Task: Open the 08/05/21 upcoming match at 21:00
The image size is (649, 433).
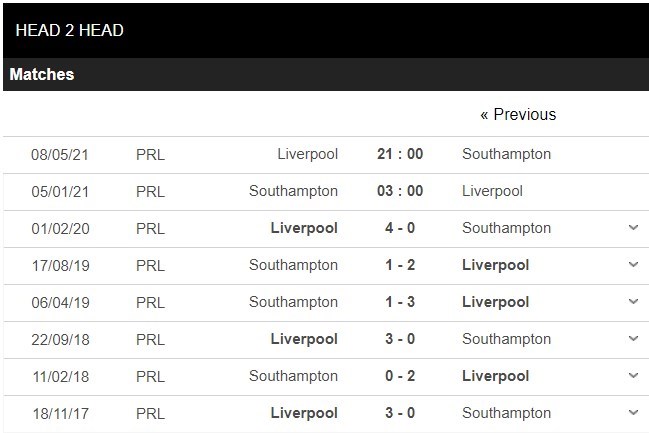Action: pos(400,154)
